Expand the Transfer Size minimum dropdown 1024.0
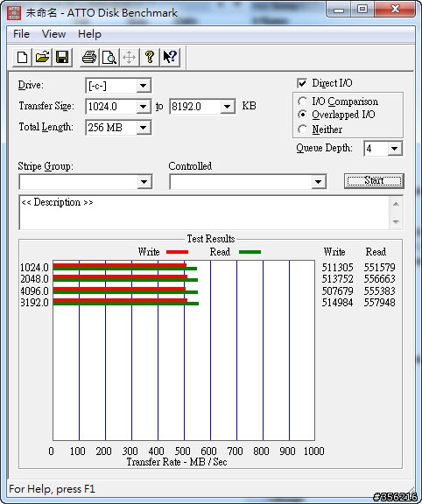 pos(143,107)
